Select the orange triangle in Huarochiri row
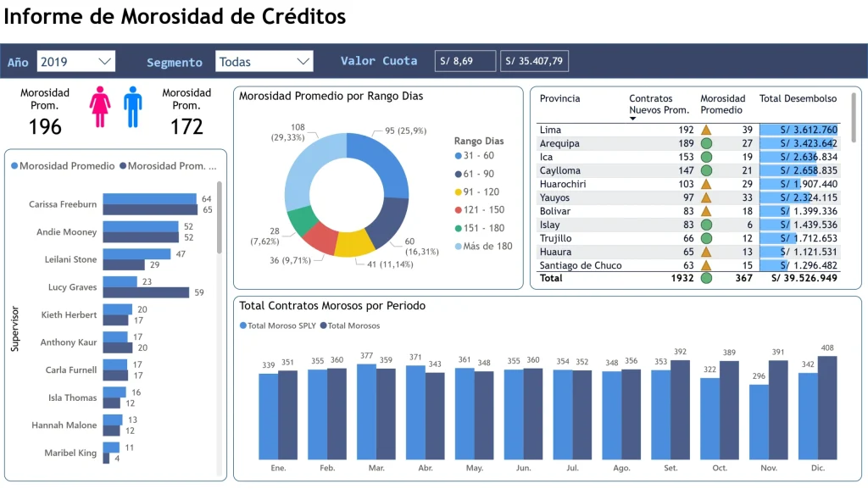This screenshot has width=868, height=489. pyautogui.click(x=705, y=184)
